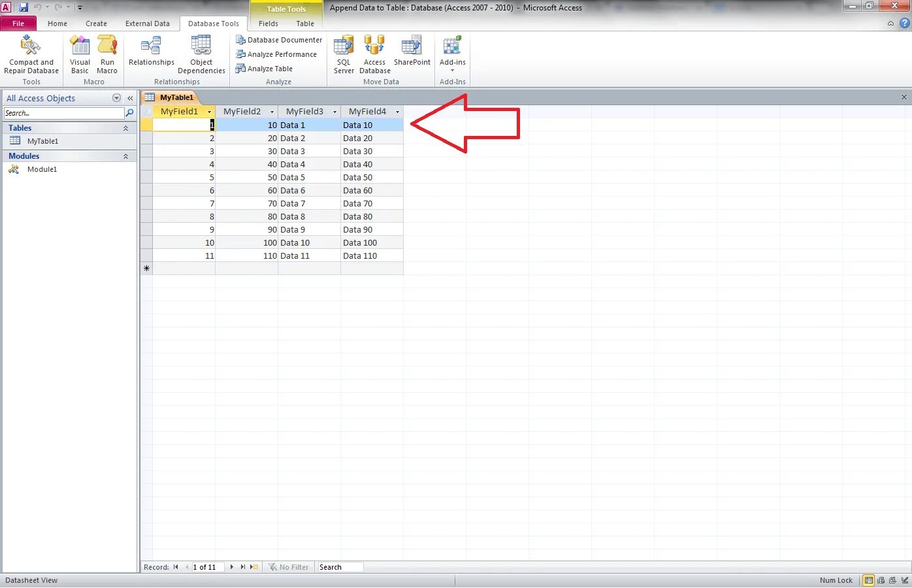Click the new record row asterisk

[146, 269]
